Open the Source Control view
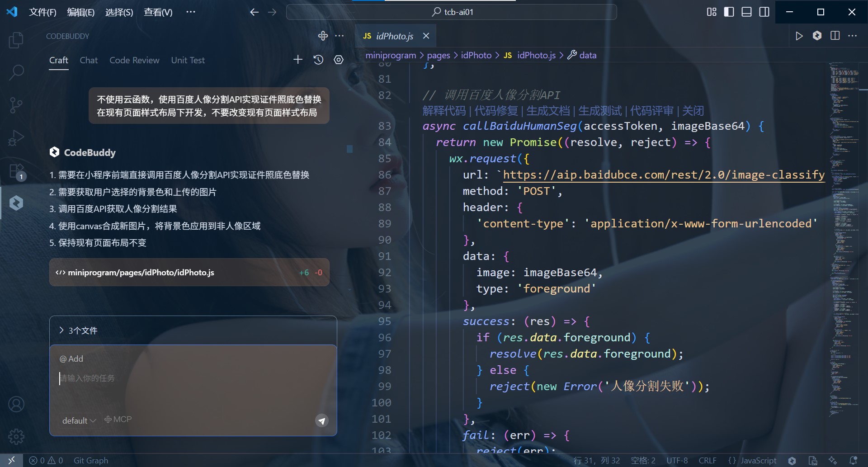 [x=16, y=105]
